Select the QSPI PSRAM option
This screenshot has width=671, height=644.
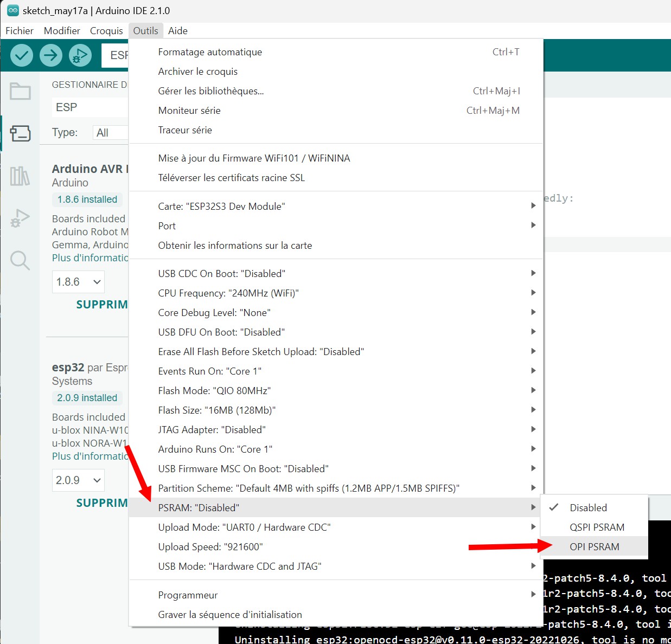594,527
